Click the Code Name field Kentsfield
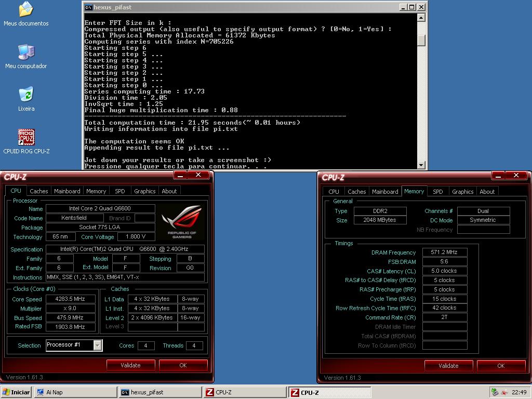Viewport: 532px width, 399px height. tap(74, 218)
